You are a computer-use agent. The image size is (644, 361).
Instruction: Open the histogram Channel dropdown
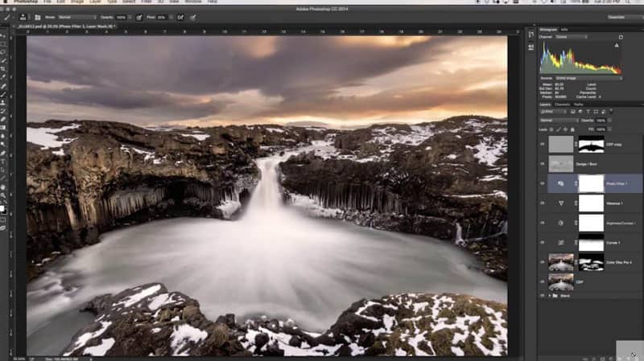[572, 37]
